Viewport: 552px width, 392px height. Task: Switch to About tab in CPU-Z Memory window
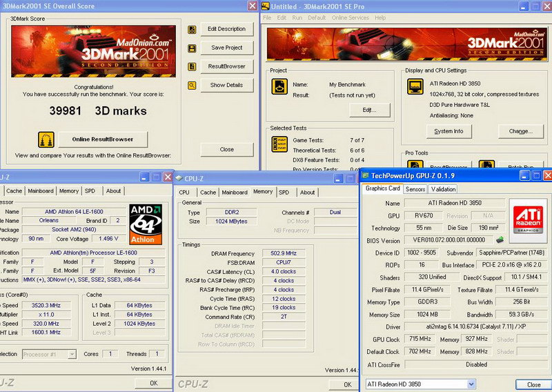click(307, 193)
